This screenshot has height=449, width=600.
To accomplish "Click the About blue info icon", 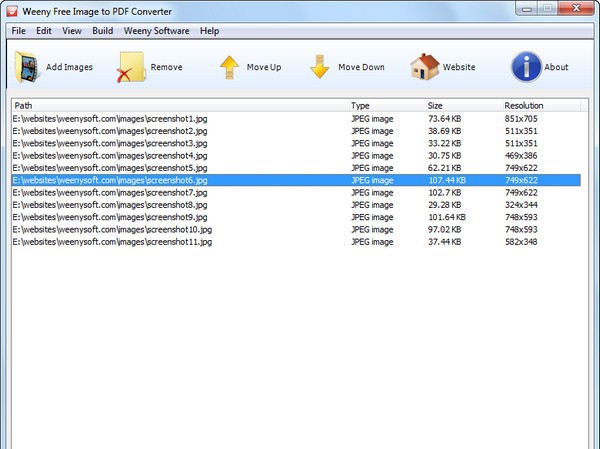I will click(x=526, y=67).
